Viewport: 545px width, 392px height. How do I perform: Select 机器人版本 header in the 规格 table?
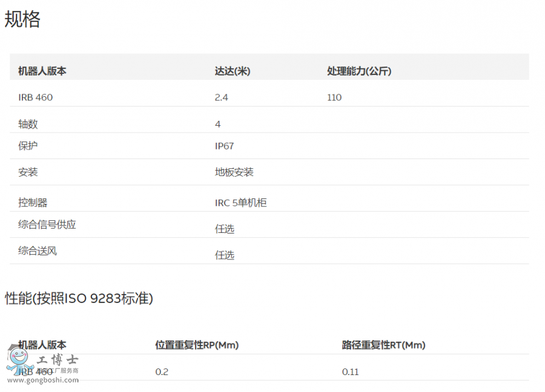pyautogui.click(x=42, y=71)
